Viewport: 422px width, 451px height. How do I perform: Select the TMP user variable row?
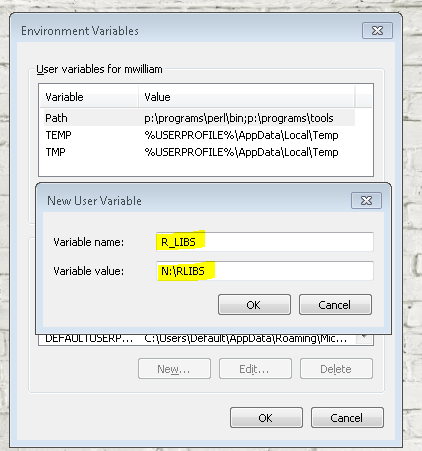coord(197,152)
